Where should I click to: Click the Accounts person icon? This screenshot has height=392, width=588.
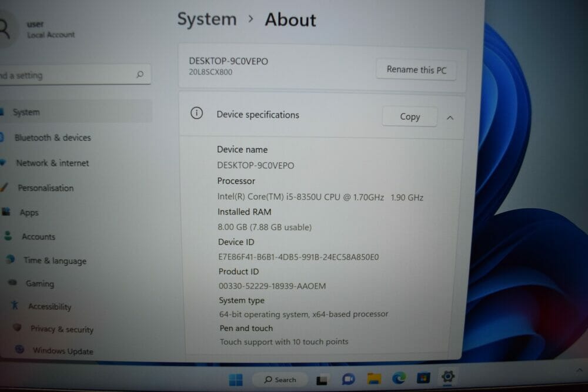pyautogui.click(x=8, y=236)
